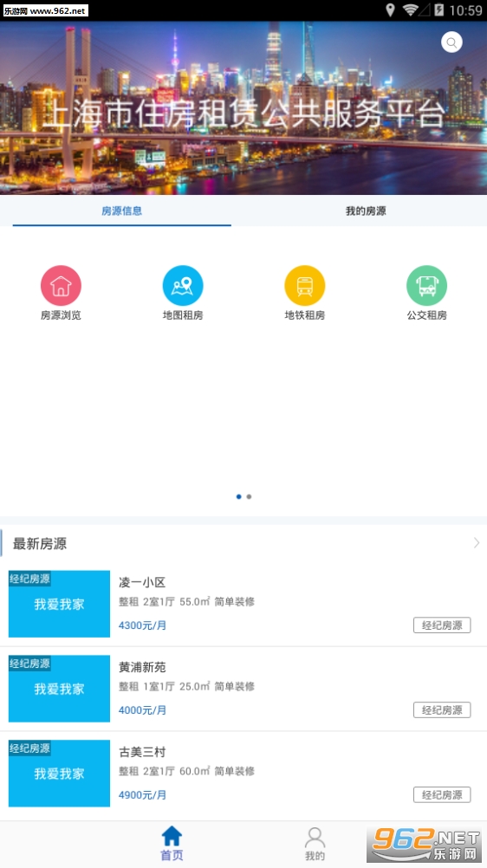487x868 pixels.
Task: Click 经纪房源 button on 黄浦新苑 row
Action: [442, 709]
